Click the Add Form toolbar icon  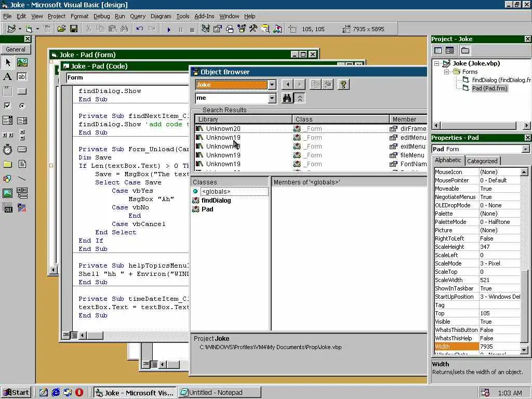pos(29,29)
